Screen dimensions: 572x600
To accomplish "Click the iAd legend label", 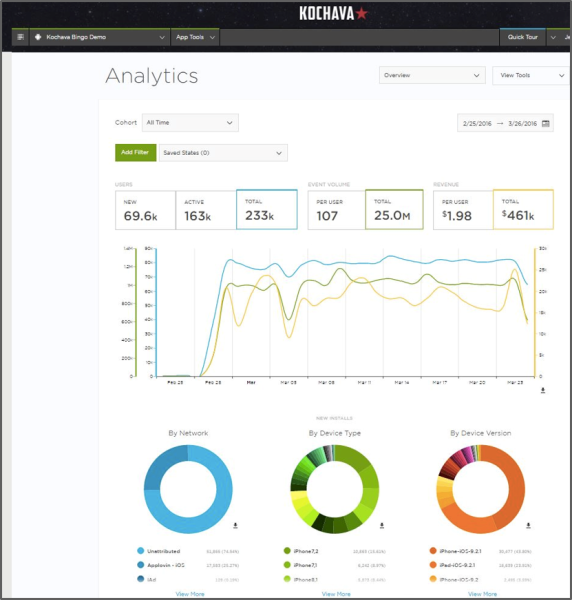I will click(x=152, y=580).
